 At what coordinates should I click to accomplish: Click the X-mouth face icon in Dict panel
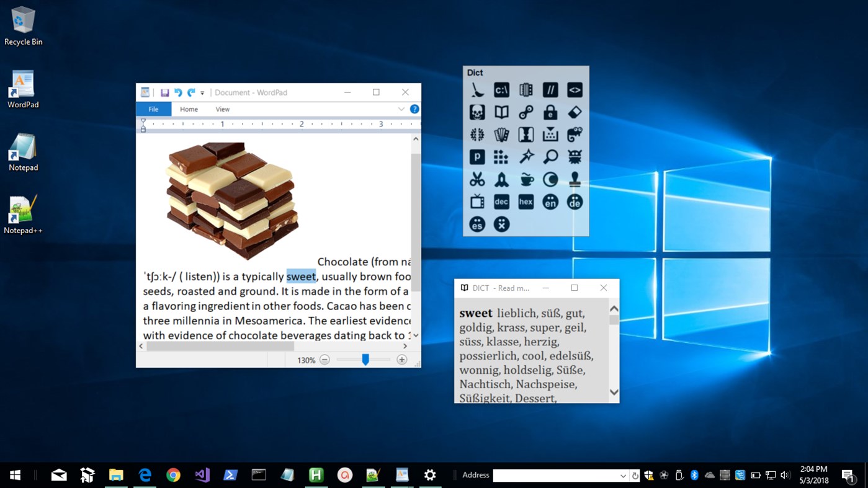click(x=501, y=224)
